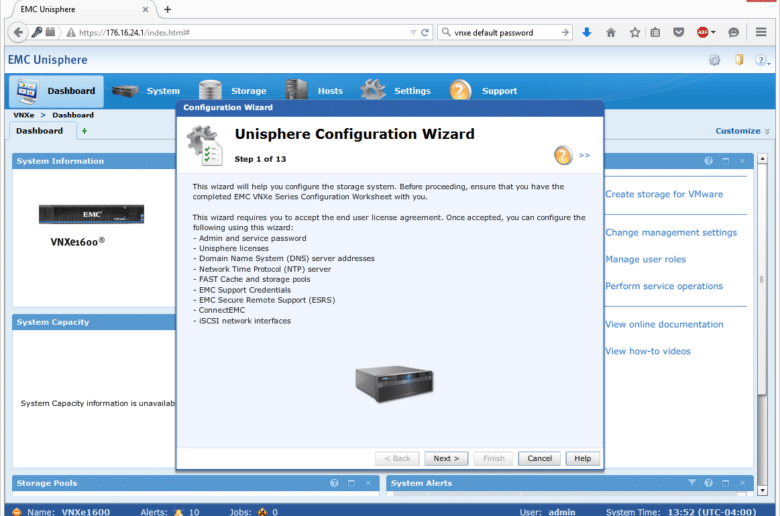
Task: Bookmark this page with star icon
Action: click(635, 32)
